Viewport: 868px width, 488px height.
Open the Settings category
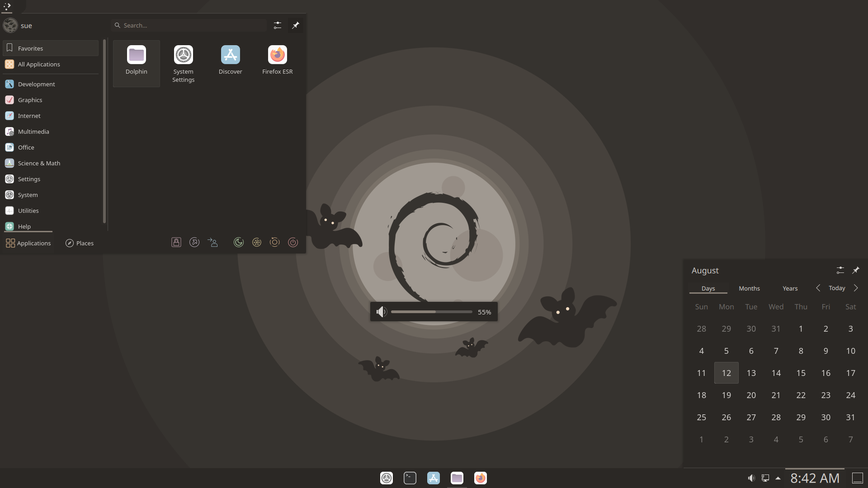(51, 179)
